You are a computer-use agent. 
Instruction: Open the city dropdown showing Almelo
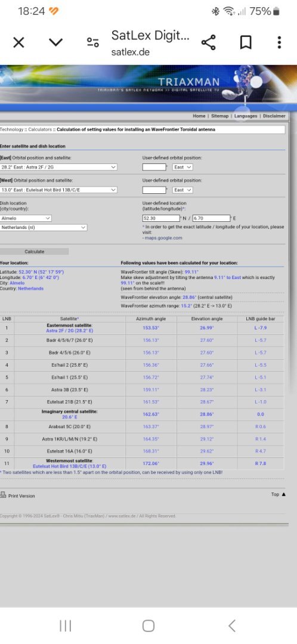click(26, 218)
